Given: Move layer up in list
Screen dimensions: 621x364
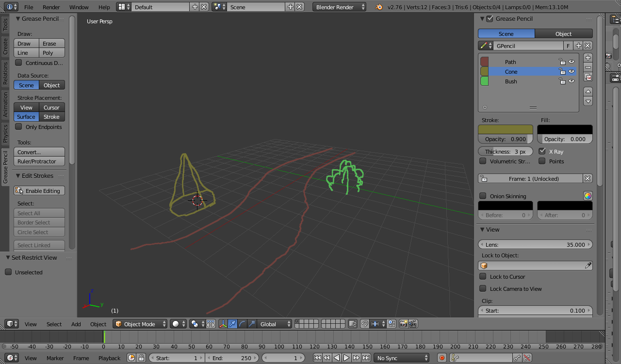Looking at the screenshot, I should 588,92.
